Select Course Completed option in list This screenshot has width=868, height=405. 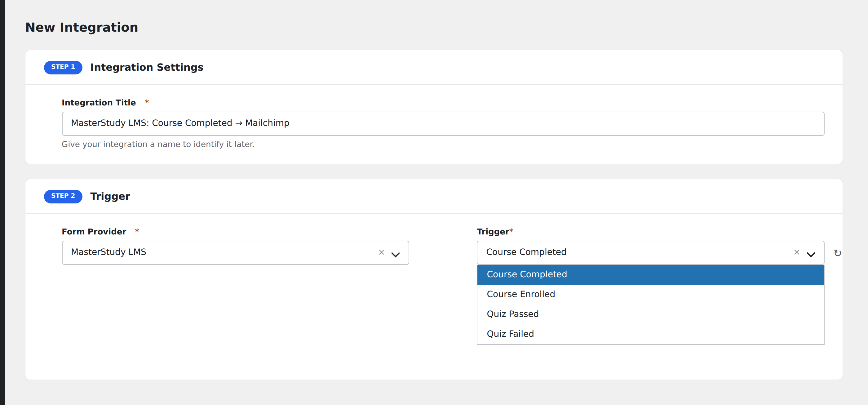(x=650, y=275)
